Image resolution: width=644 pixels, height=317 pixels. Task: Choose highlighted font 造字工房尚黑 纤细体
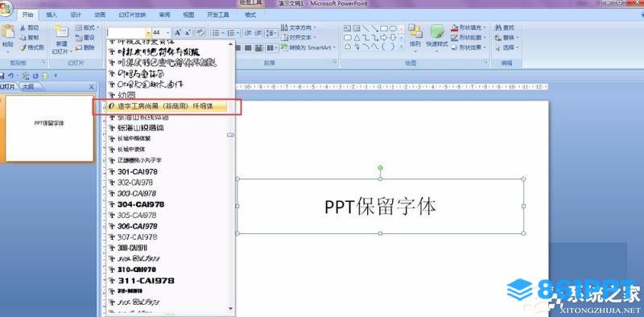[x=167, y=106]
